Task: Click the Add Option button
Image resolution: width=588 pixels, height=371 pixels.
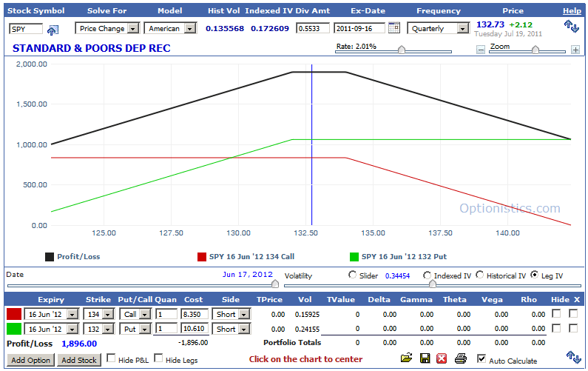Action: 30,360
